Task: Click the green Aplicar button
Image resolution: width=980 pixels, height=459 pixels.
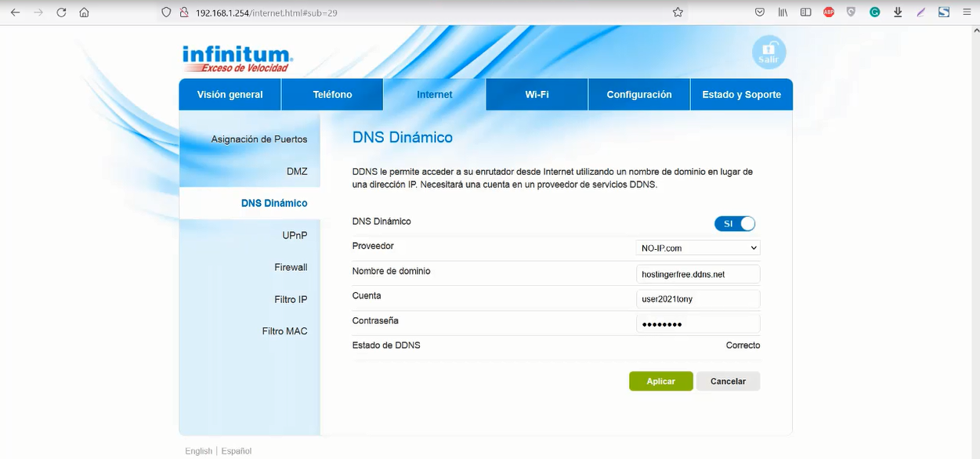Action: coord(661,381)
